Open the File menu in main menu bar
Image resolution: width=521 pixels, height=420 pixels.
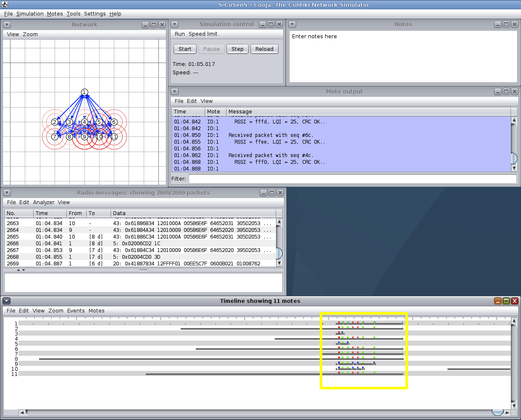click(8, 14)
